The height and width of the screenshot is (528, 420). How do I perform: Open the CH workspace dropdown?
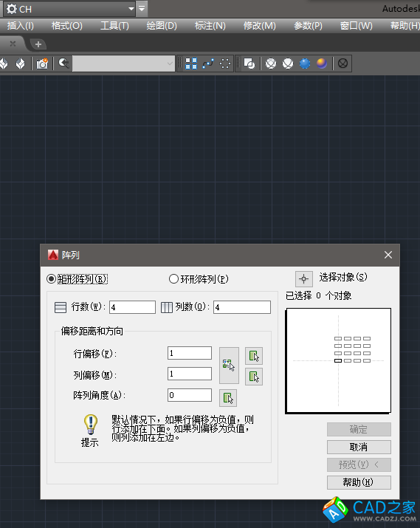69,9
